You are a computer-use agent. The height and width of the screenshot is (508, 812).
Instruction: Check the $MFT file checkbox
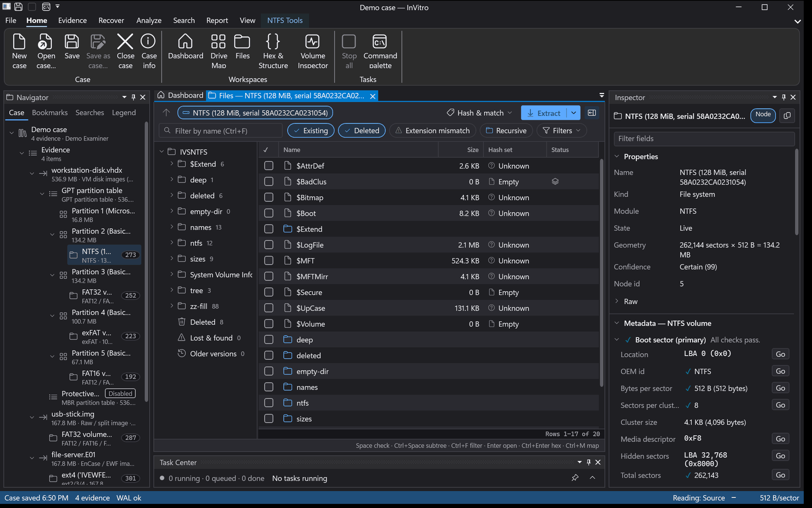(x=269, y=261)
